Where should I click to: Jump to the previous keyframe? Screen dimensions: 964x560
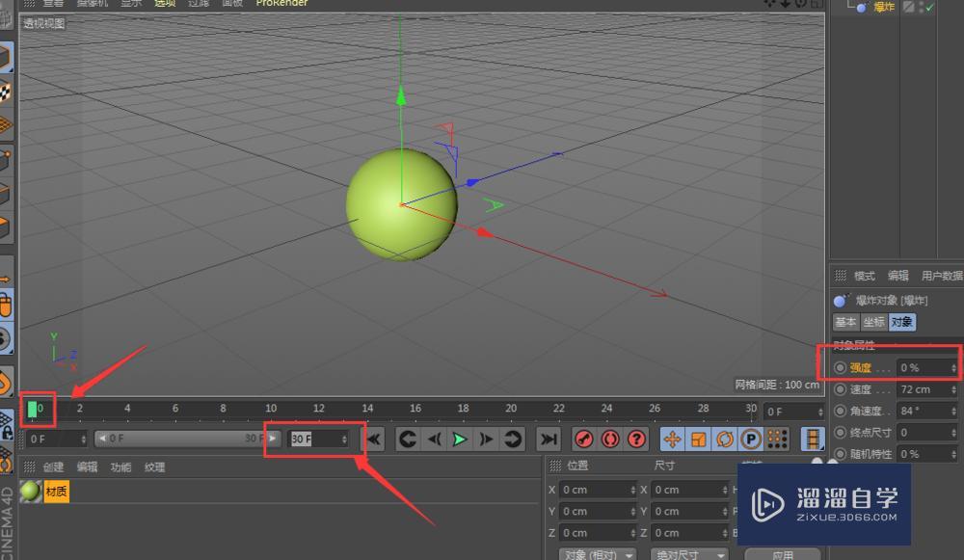[407, 439]
